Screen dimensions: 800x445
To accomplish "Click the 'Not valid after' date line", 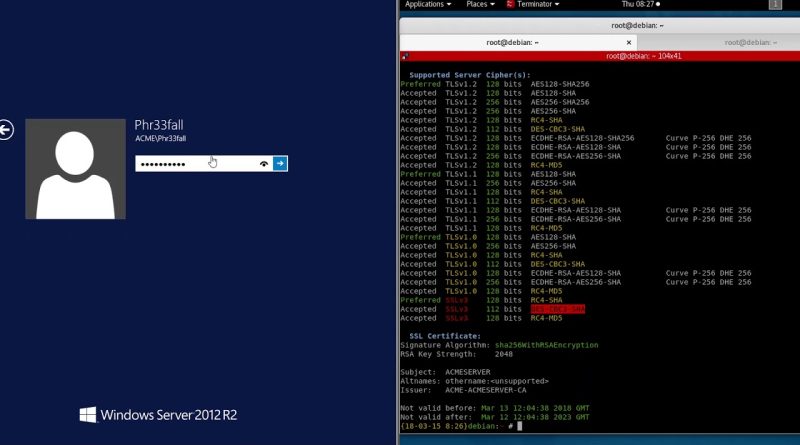I will (x=495, y=417).
